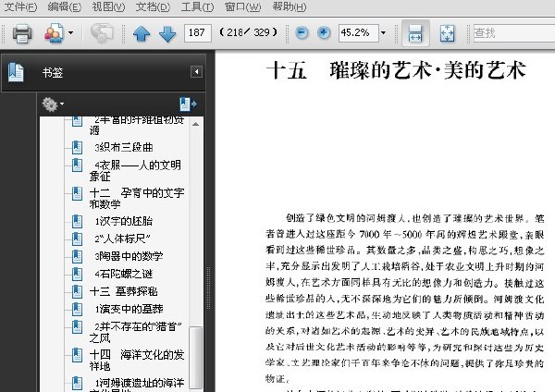Open bookmark 2"人体标尺"
Viewport: 555px width, 392px height.
coord(122,239)
